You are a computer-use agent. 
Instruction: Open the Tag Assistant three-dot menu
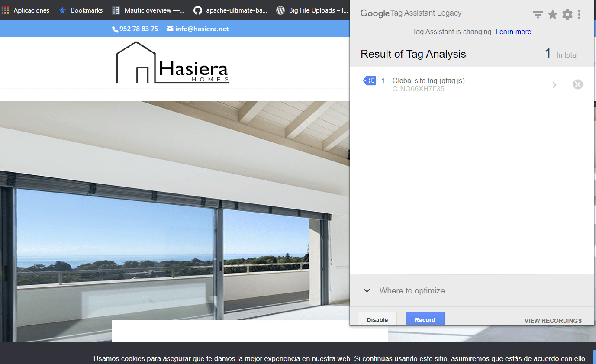coord(579,15)
